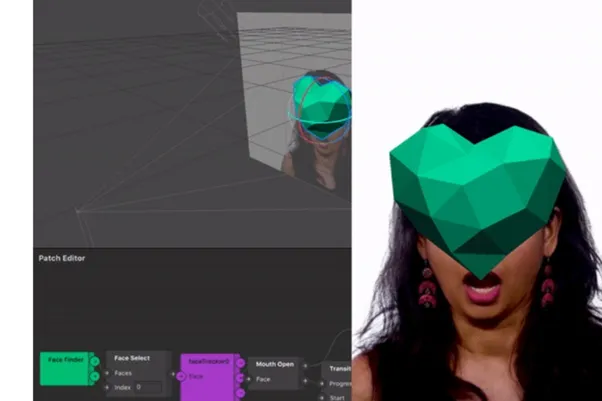Click the lower output port of Mouth Open
The image size is (602, 401).
click(x=305, y=381)
